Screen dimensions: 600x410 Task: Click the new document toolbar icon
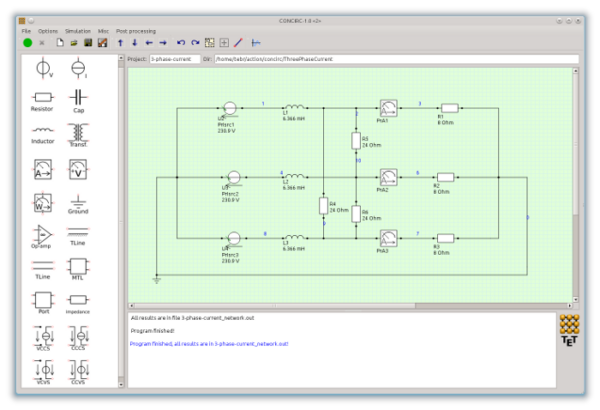(x=60, y=43)
